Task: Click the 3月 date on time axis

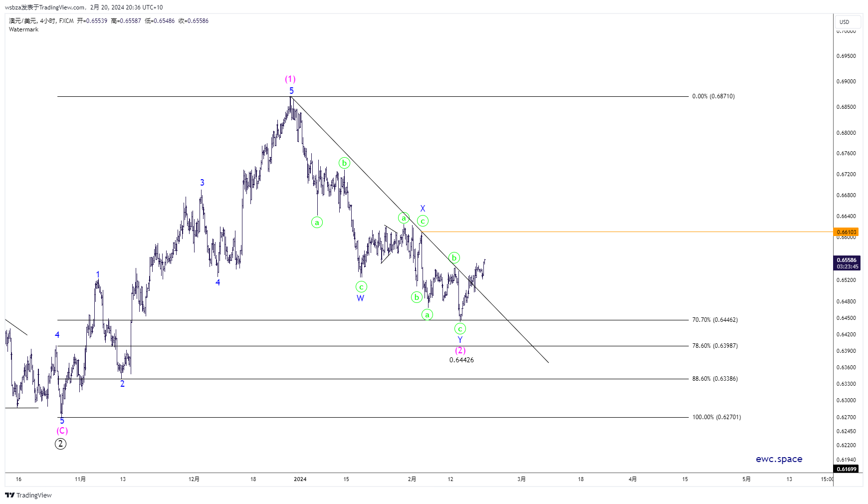Action: tap(521, 479)
